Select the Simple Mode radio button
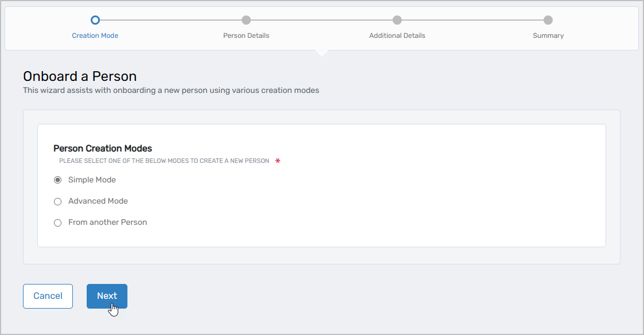The image size is (644, 335). tap(57, 180)
